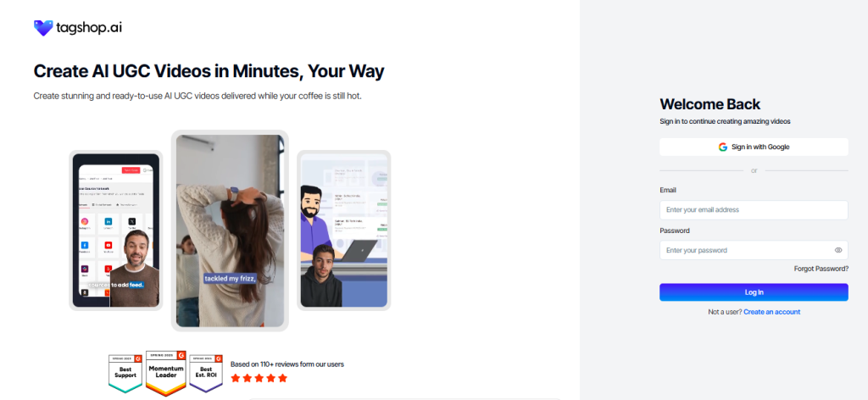This screenshot has height=400, width=868.
Task: Toggle password visibility eye icon
Action: [838, 250]
